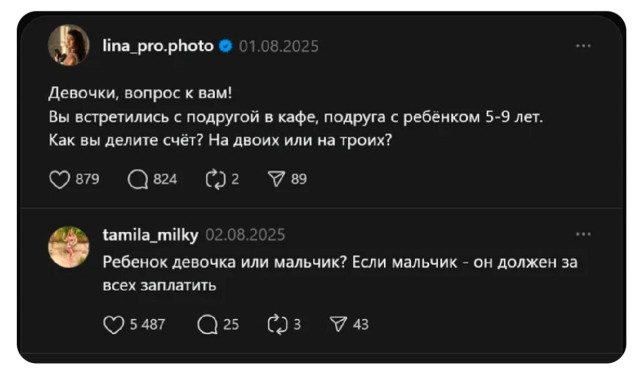The height and width of the screenshot is (372, 640).
Task: Open lina_pro.photo profile via username
Action: point(158,46)
